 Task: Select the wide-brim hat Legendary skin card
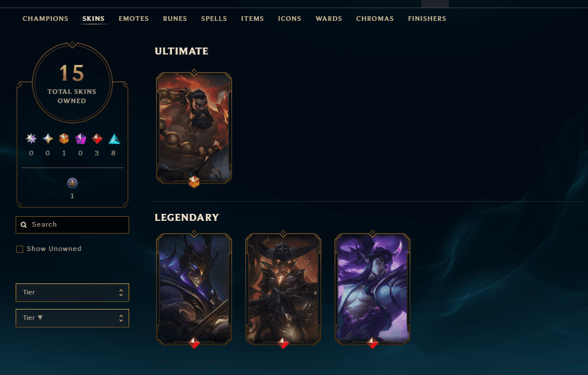(x=283, y=288)
